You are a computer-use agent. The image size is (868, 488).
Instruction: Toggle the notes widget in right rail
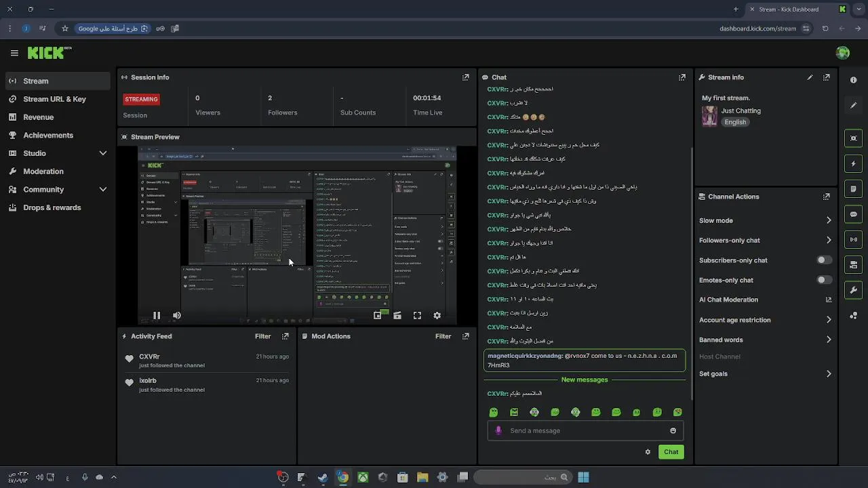click(x=853, y=189)
